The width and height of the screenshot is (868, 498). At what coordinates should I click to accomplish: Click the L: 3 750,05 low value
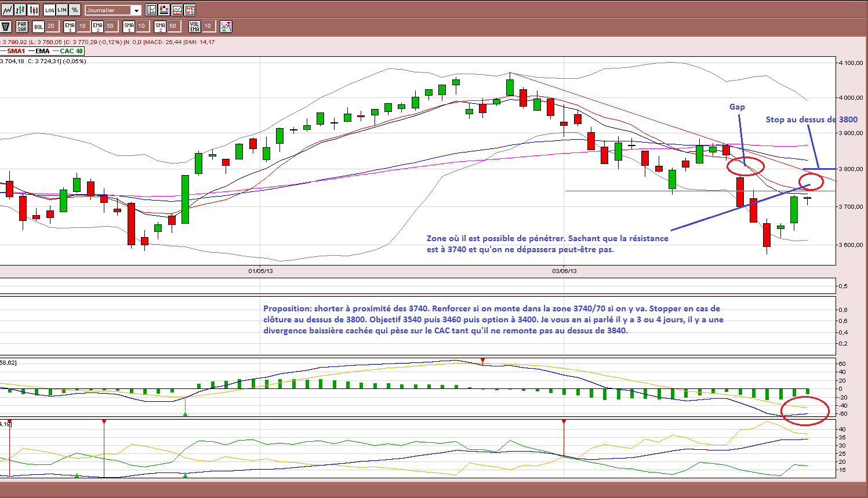click(x=45, y=42)
